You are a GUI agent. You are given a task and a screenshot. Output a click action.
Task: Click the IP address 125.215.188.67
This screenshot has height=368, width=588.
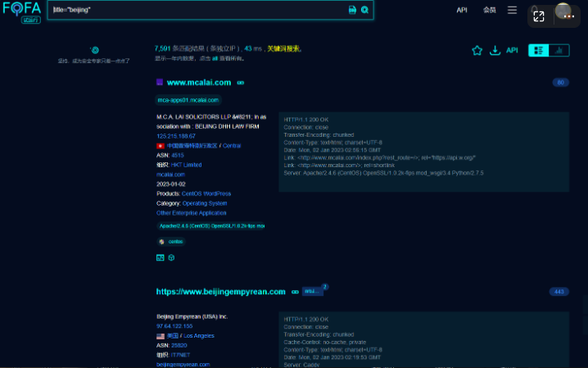pyautogui.click(x=176, y=136)
